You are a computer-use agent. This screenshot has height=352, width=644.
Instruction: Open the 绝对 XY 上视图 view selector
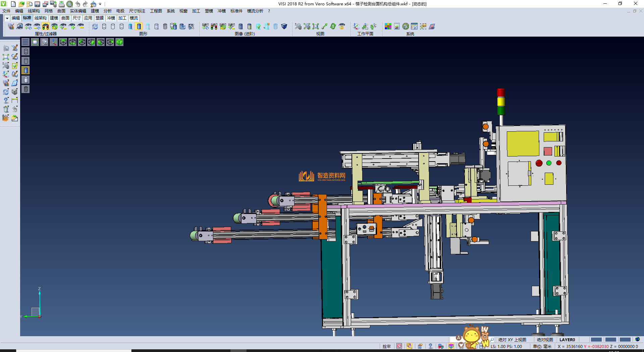click(512, 340)
